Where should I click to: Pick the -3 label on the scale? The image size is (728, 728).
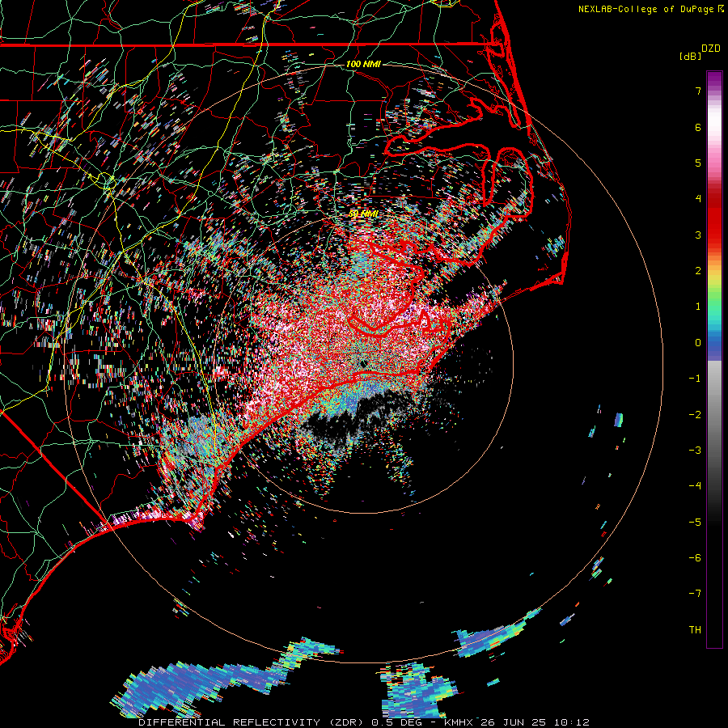point(695,451)
